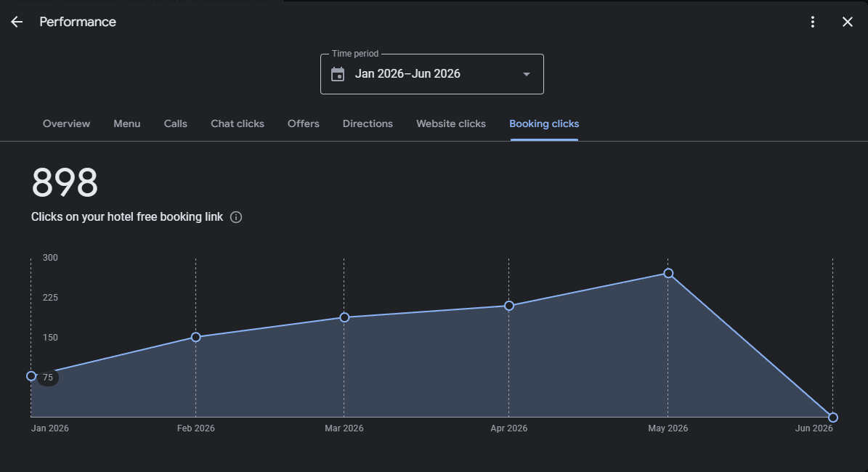Image resolution: width=868 pixels, height=472 pixels.
Task: Click the Jun 2026 data point on chart
Action: click(832, 418)
